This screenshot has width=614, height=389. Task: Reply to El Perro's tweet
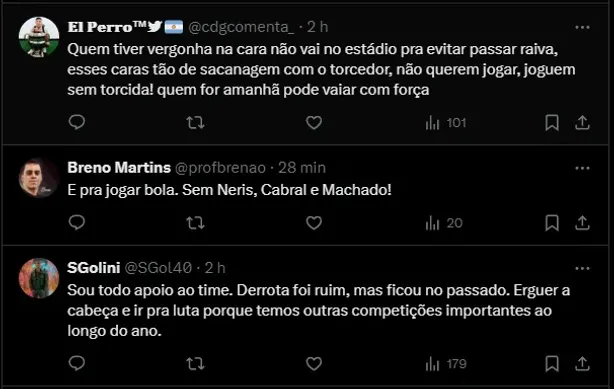77,122
